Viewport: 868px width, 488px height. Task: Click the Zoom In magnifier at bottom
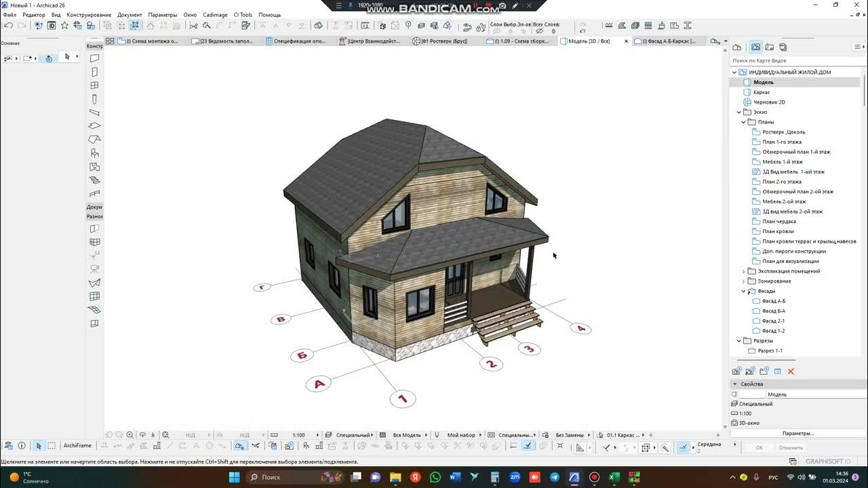[130, 435]
